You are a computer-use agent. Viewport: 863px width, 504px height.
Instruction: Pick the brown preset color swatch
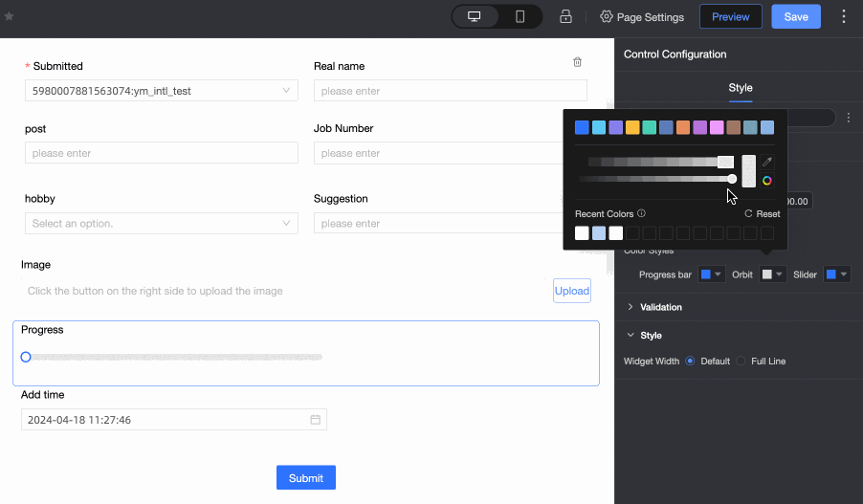pyautogui.click(x=733, y=127)
